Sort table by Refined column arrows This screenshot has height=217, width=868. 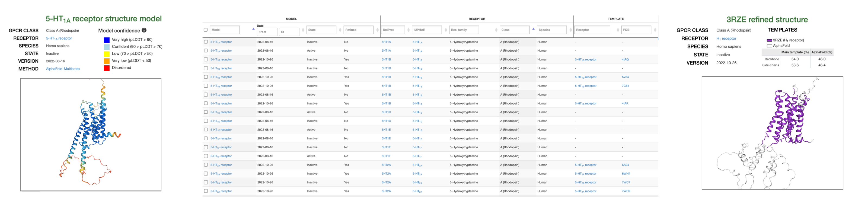(377, 30)
